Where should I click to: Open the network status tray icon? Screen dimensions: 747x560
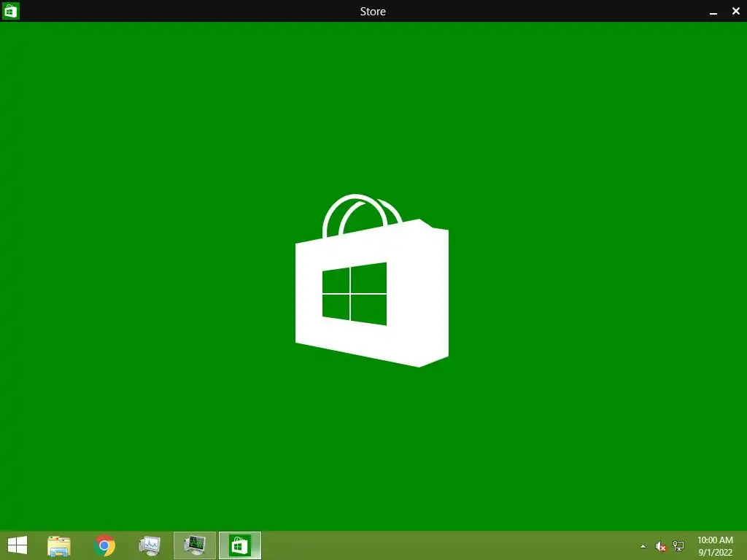click(x=678, y=545)
